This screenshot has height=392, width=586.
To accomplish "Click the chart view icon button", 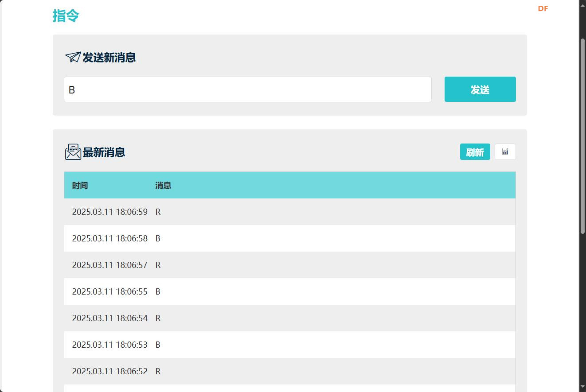I will pos(505,151).
